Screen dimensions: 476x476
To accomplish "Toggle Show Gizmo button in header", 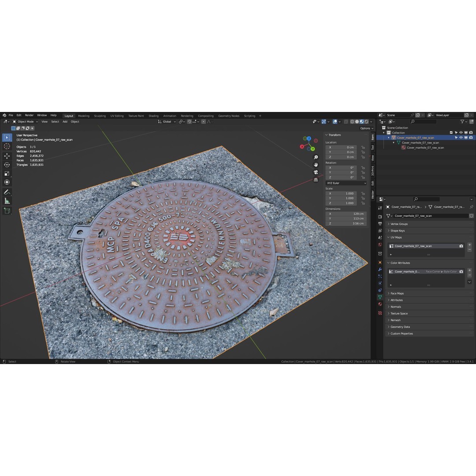I will [324, 122].
